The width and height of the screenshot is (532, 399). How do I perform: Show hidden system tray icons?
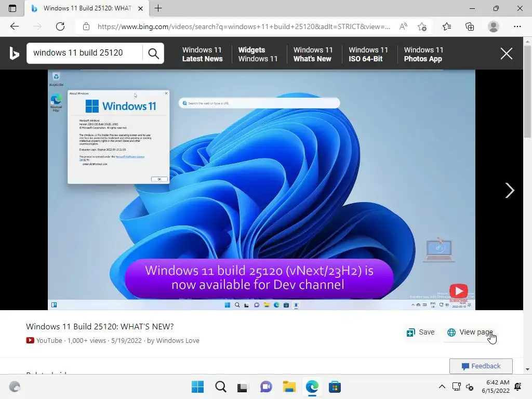(442, 387)
